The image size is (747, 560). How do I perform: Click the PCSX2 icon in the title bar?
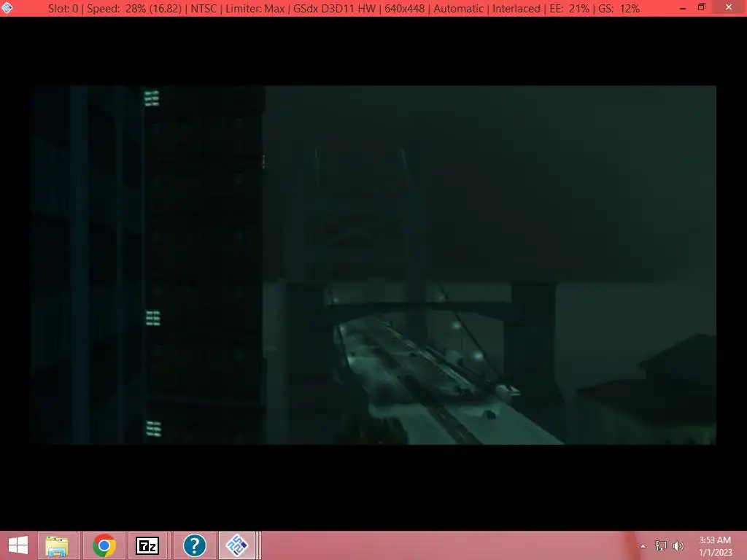[x=7, y=7]
